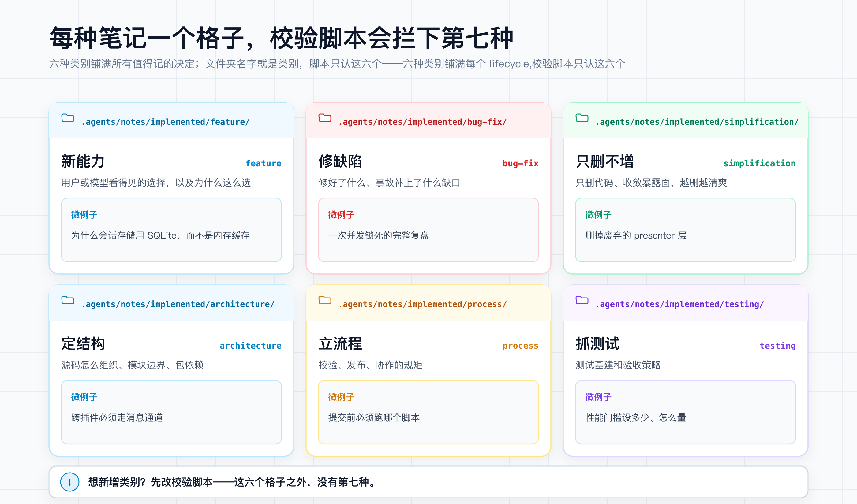Click the blue folder icon beside feature path

pos(68,118)
